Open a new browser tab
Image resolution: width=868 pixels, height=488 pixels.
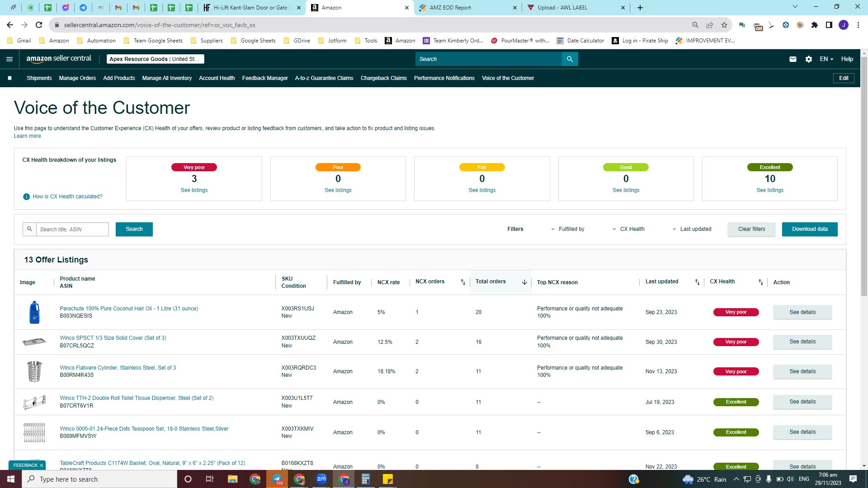pos(640,8)
